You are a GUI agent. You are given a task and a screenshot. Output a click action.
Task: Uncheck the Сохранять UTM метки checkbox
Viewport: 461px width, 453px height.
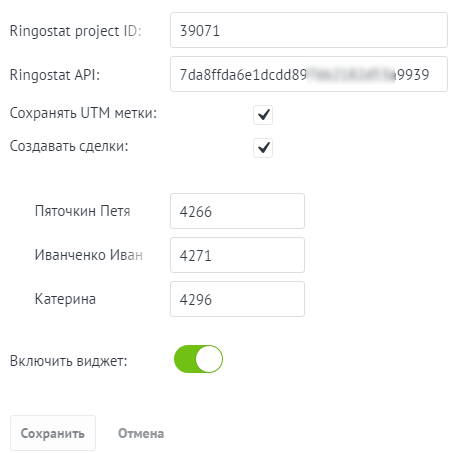click(263, 115)
